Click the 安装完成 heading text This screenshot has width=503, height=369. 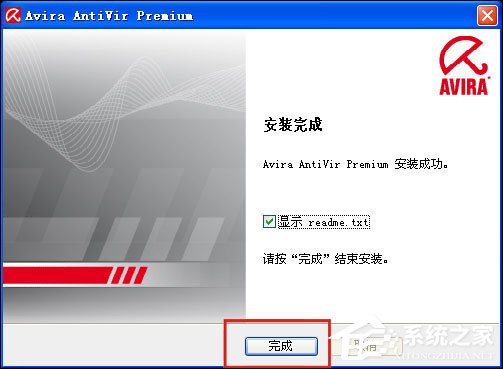(x=293, y=124)
